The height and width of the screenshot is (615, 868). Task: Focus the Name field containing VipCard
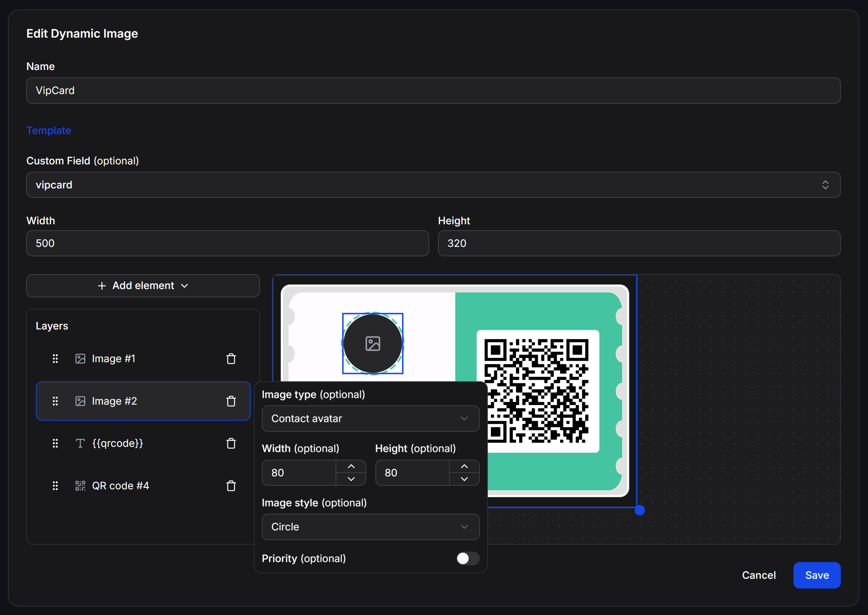click(x=433, y=91)
